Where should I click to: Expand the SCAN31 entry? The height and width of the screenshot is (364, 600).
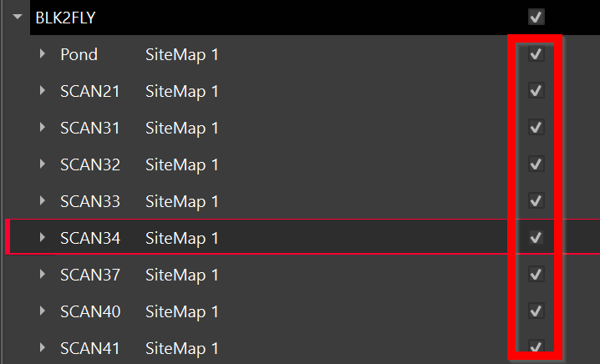(x=43, y=129)
